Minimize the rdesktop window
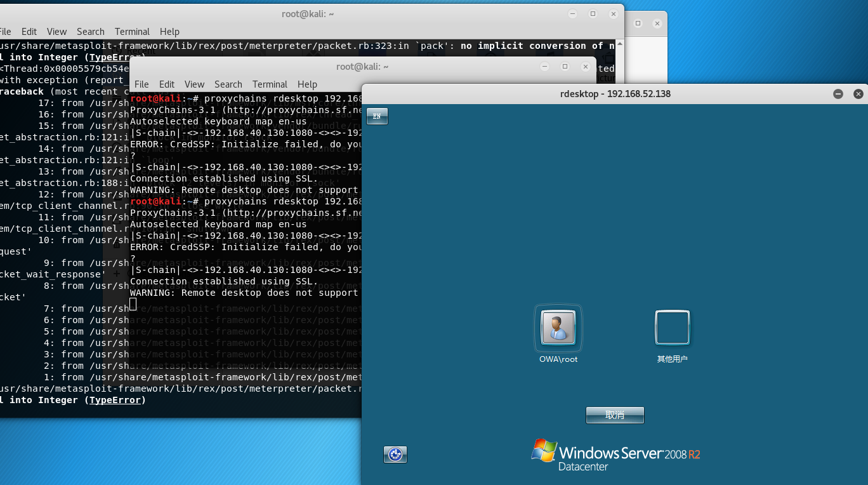The height and width of the screenshot is (485, 868). pos(838,94)
